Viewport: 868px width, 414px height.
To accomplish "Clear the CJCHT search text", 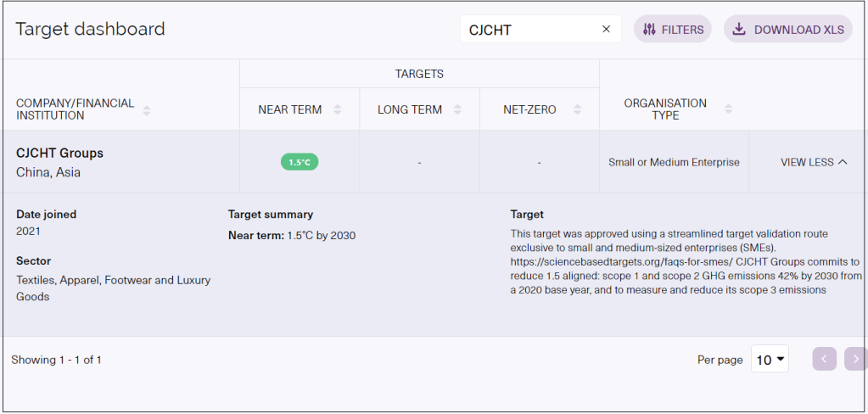I will pos(606,30).
